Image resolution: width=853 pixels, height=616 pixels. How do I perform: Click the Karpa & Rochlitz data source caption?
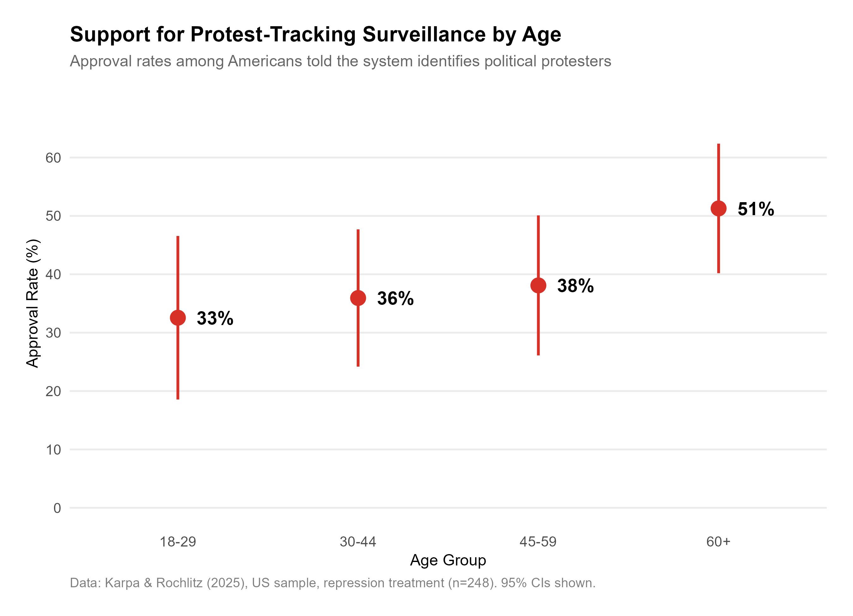[332, 583]
